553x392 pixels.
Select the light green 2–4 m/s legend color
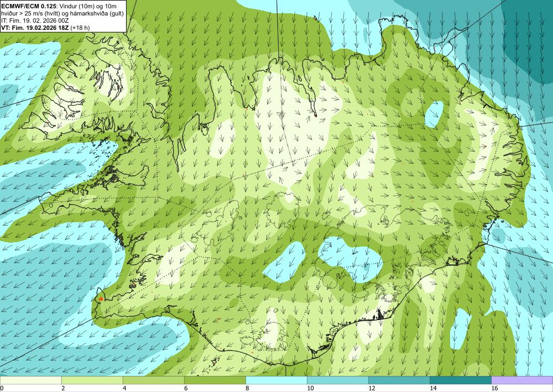pyautogui.click(x=92, y=380)
